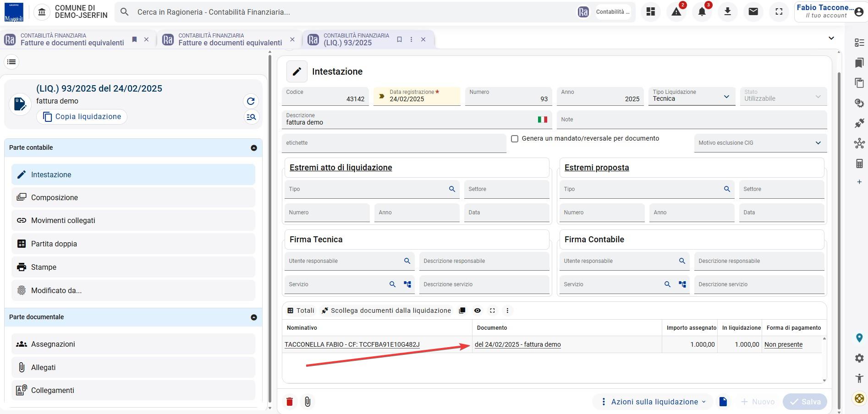Viewport: 868px width, 414px height.
Task: Click the hamburger list menu icon
Action: pyautogui.click(x=12, y=62)
